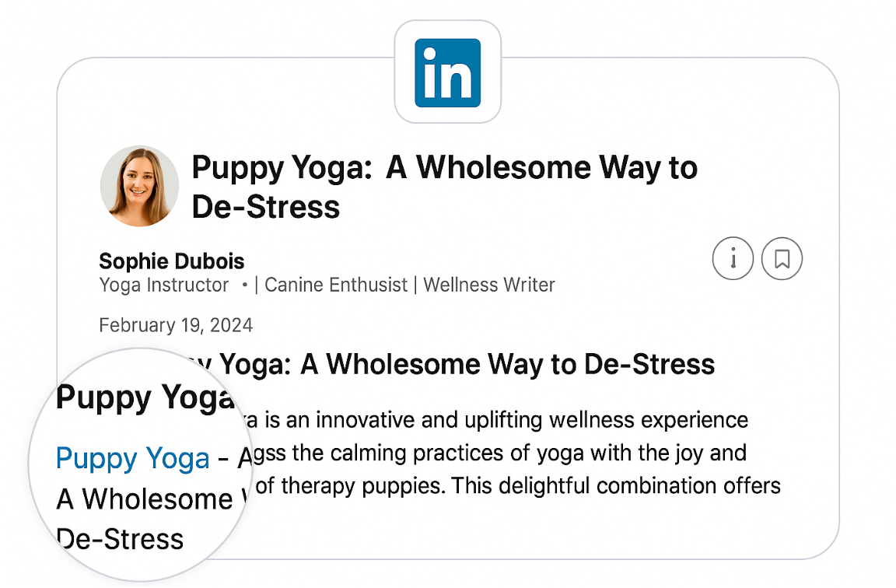Click the LinkedIn logo icon
Viewport: 896px width, 588px height.
click(447, 72)
